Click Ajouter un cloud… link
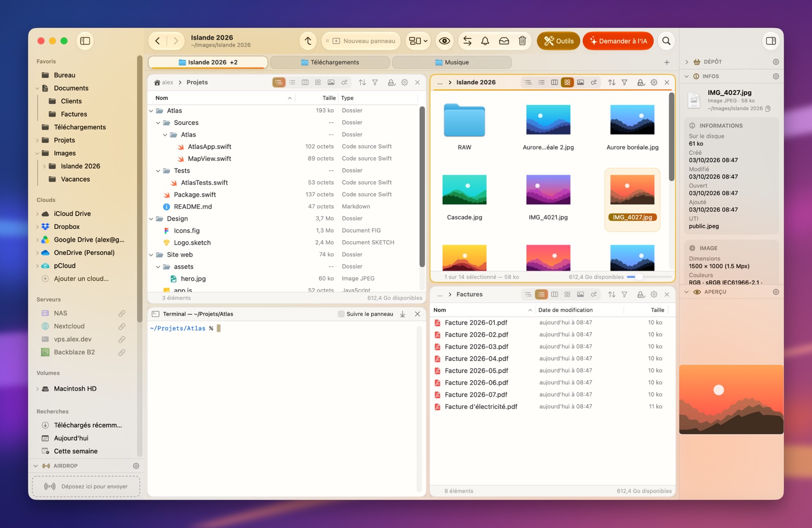 81,279
